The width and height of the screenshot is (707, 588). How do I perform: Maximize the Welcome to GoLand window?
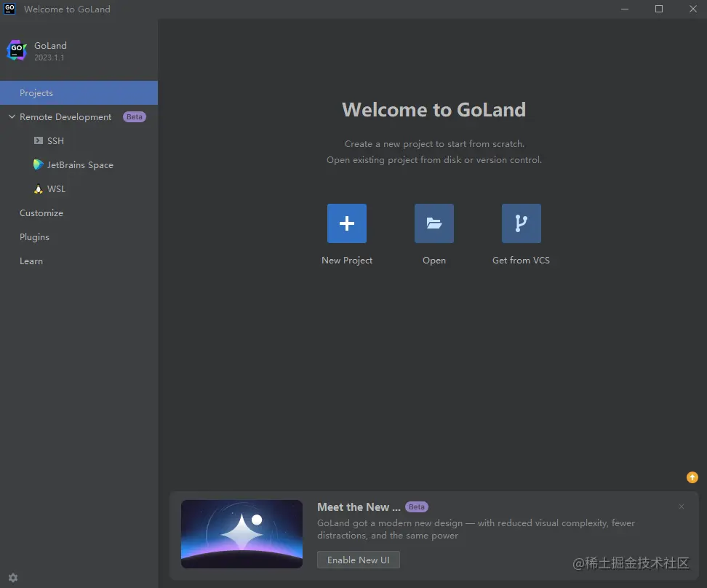pyautogui.click(x=659, y=9)
